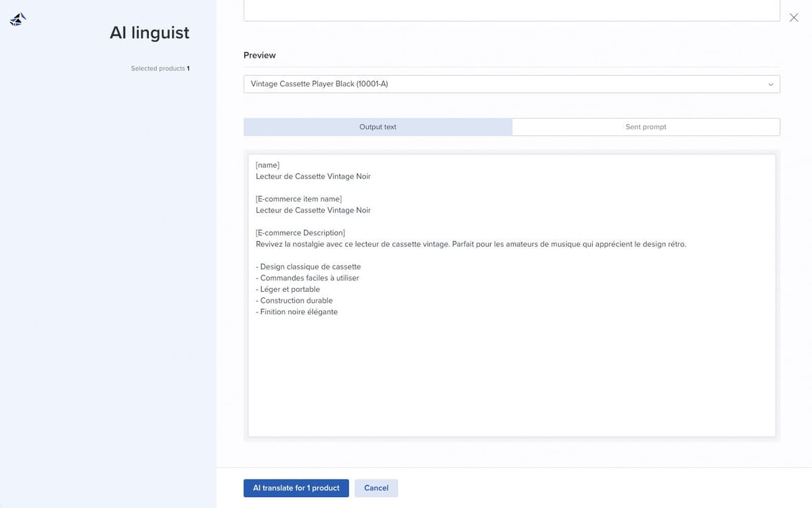
Task: Close the AI linguist dialog
Action: click(794, 18)
